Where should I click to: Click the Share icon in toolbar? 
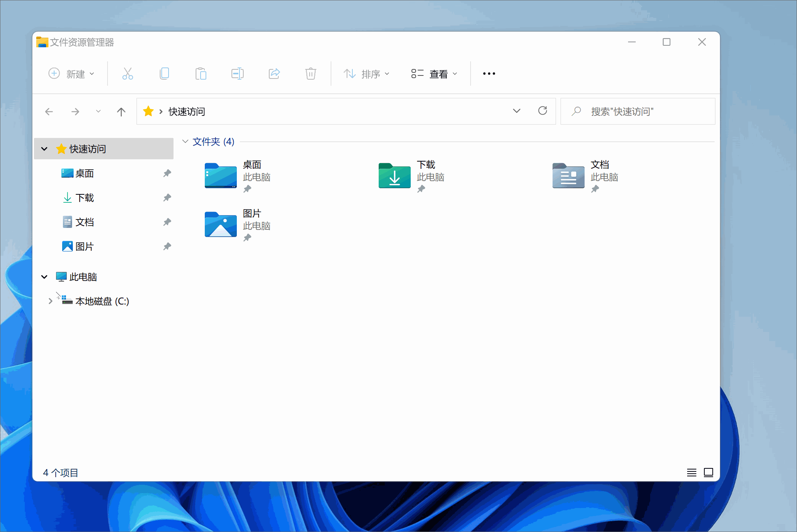274,74
